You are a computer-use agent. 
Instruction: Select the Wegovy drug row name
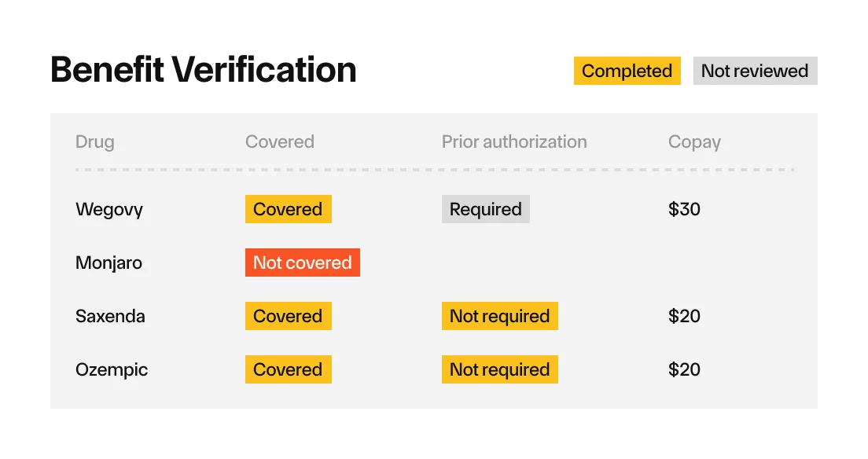coord(109,209)
